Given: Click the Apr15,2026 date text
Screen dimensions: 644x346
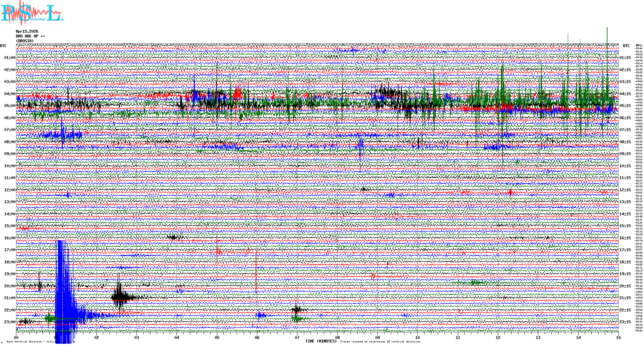Looking at the screenshot, I should (x=27, y=31).
